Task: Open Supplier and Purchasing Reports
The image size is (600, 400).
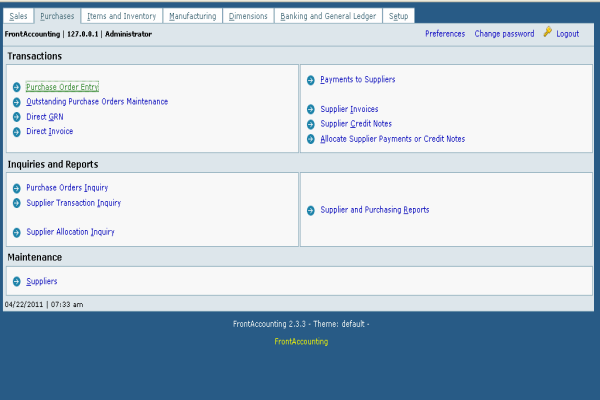Action: pyautogui.click(x=375, y=210)
